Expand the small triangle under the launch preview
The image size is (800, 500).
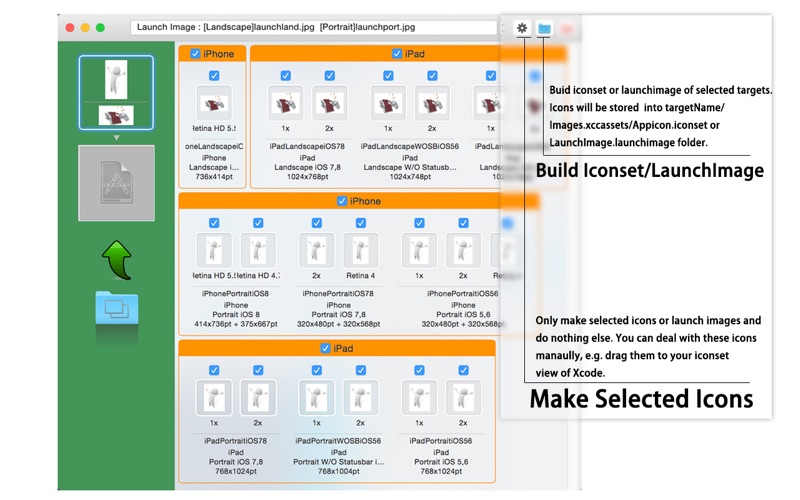[x=116, y=138]
